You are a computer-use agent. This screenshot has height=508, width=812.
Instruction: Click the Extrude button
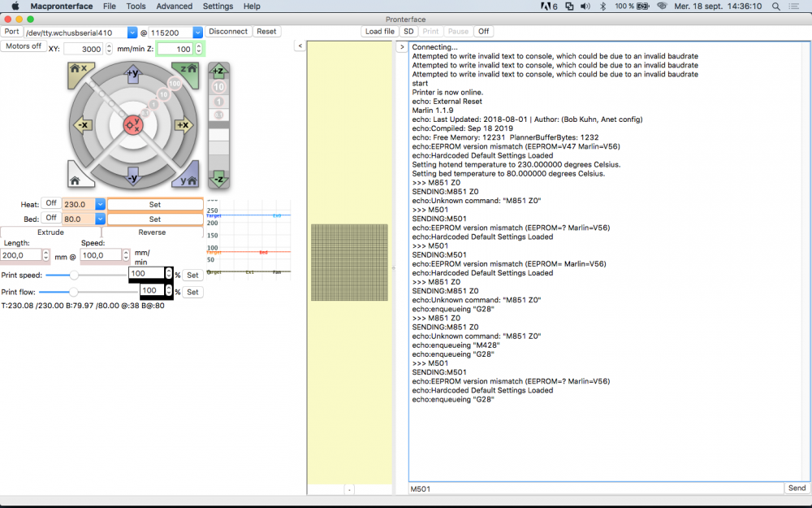50,232
